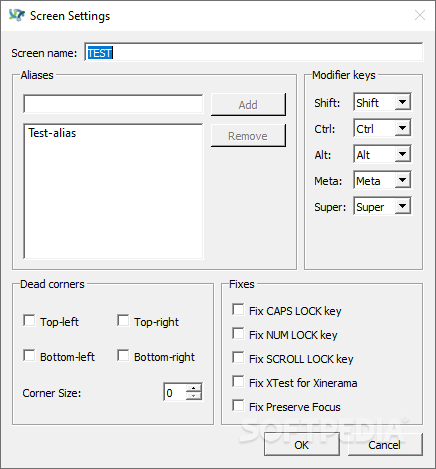Enable the Top-left dead corner

tap(29, 321)
